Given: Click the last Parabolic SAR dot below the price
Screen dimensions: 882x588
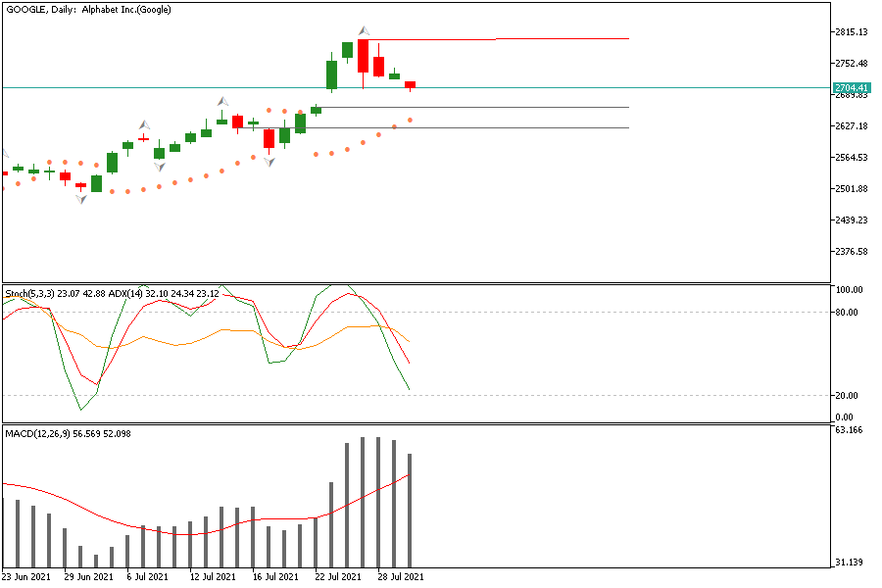Looking at the screenshot, I should pyautogui.click(x=410, y=120).
